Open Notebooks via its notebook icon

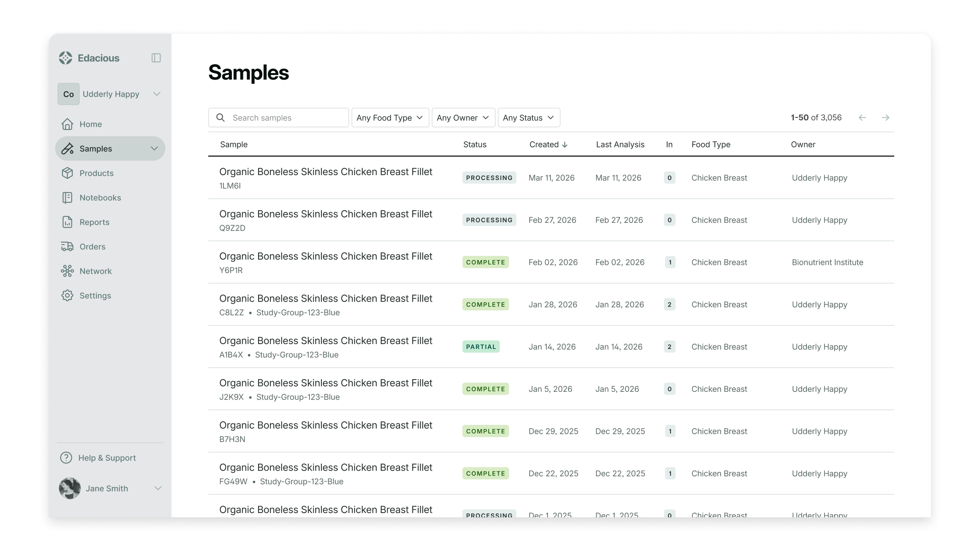point(67,198)
